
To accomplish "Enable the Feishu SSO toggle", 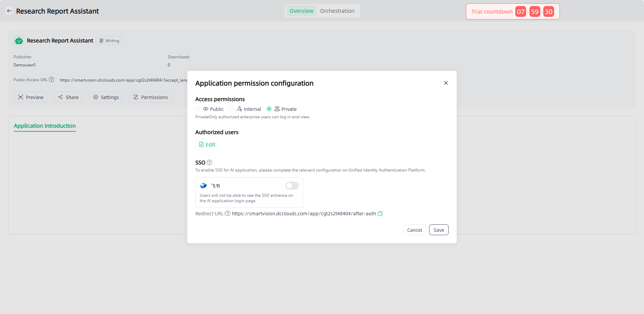I will (x=292, y=186).
